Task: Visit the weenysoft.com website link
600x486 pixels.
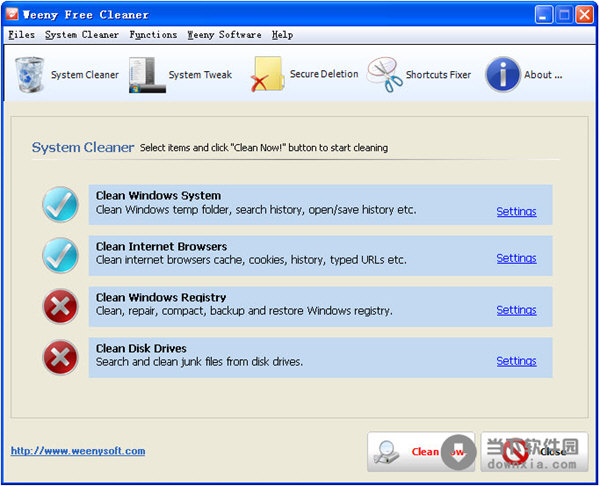Action: point(78,451)
